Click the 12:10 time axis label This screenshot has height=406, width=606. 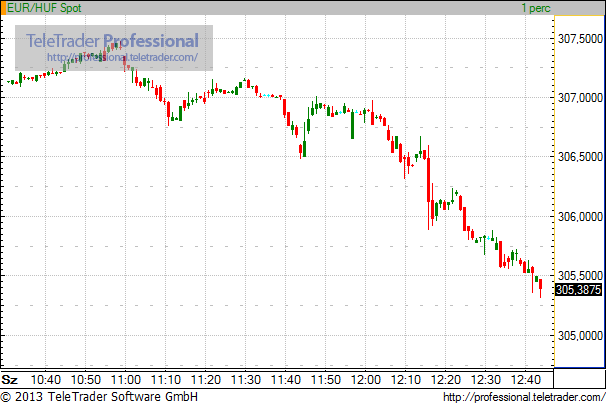406,380
